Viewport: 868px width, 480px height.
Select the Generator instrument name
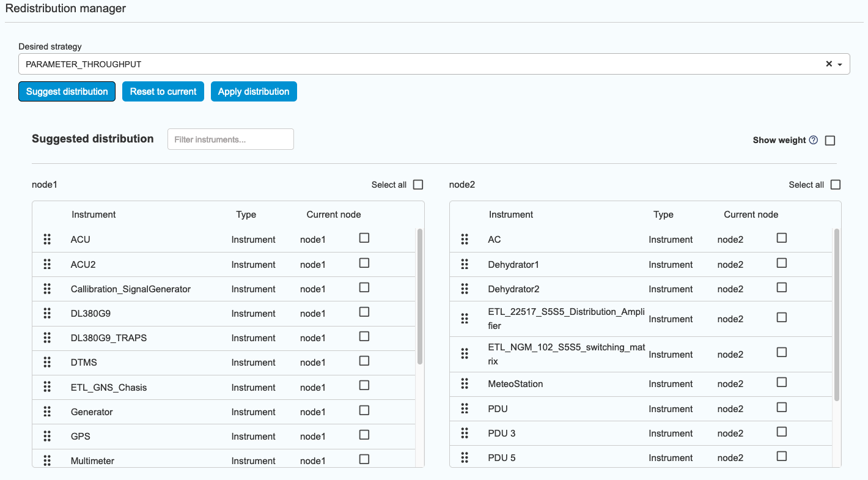point(92,412)
